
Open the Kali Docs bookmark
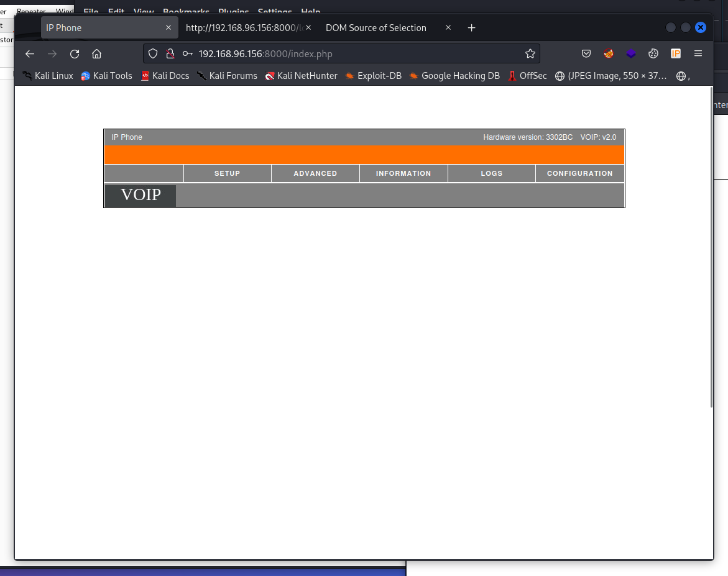(x=165, y=76)
